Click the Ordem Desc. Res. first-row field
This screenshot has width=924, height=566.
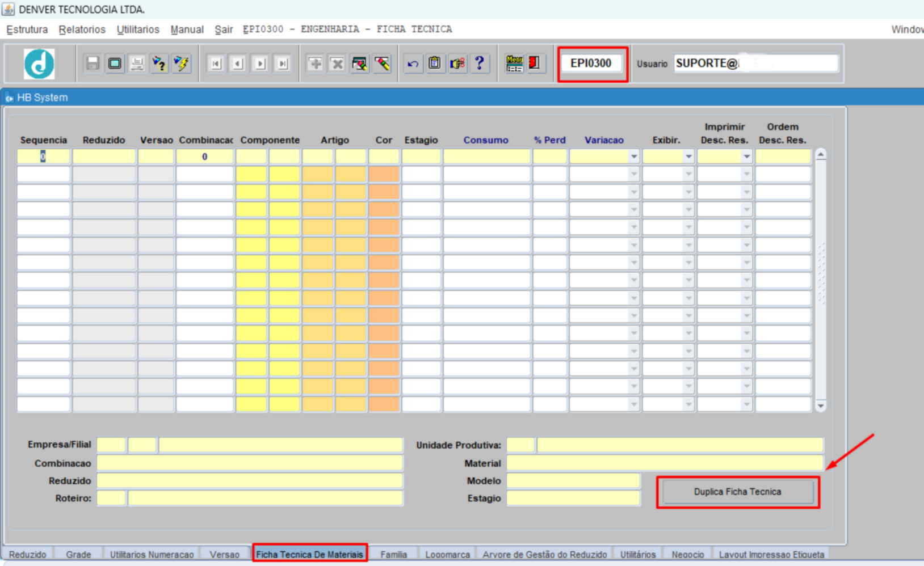click(783, 157)
